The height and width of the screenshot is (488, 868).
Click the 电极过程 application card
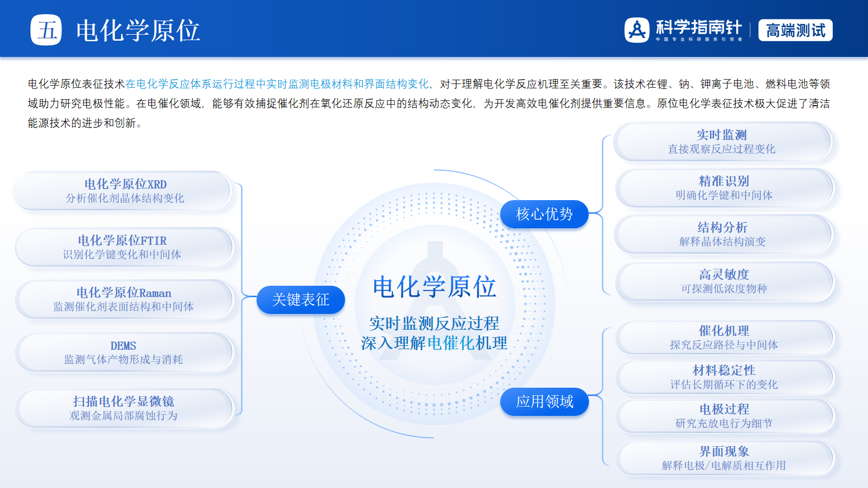[724, 416]
